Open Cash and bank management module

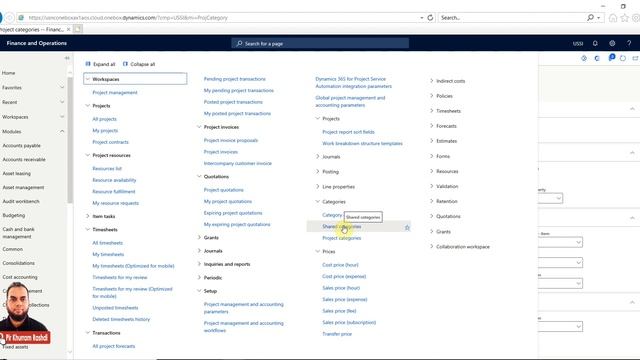[x=18, y=233]
